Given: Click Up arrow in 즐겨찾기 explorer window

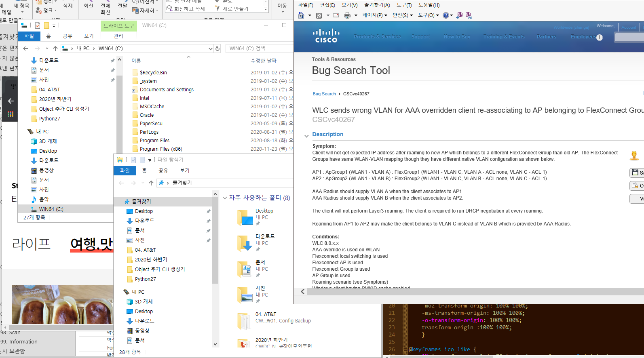Looking at the screenshot, I should 151,183.
